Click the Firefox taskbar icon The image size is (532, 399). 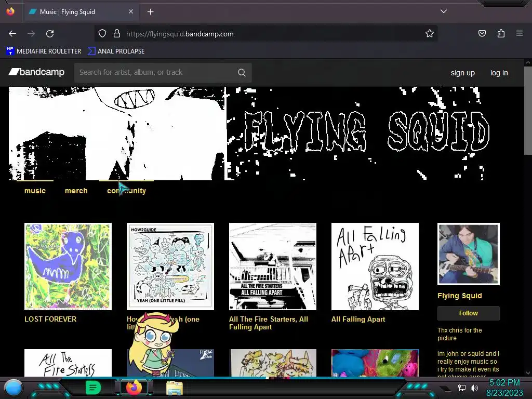pos(134,388)
